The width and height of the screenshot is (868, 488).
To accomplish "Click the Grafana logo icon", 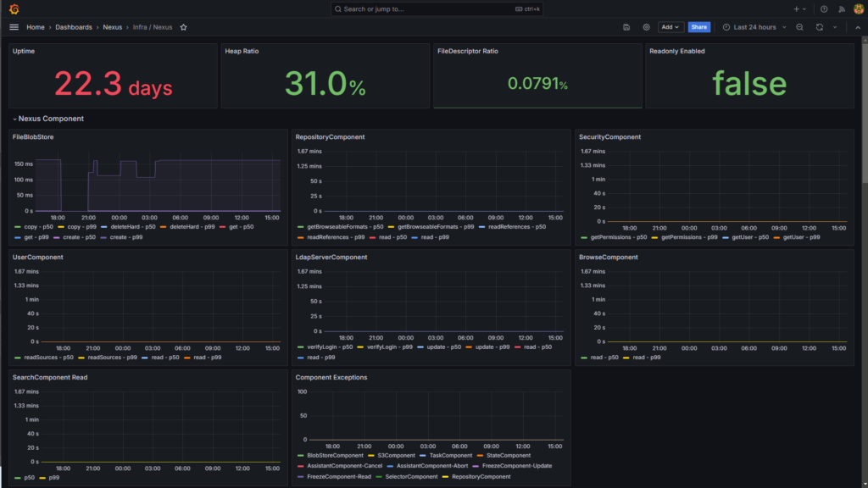I will click(x=14, y=8).
